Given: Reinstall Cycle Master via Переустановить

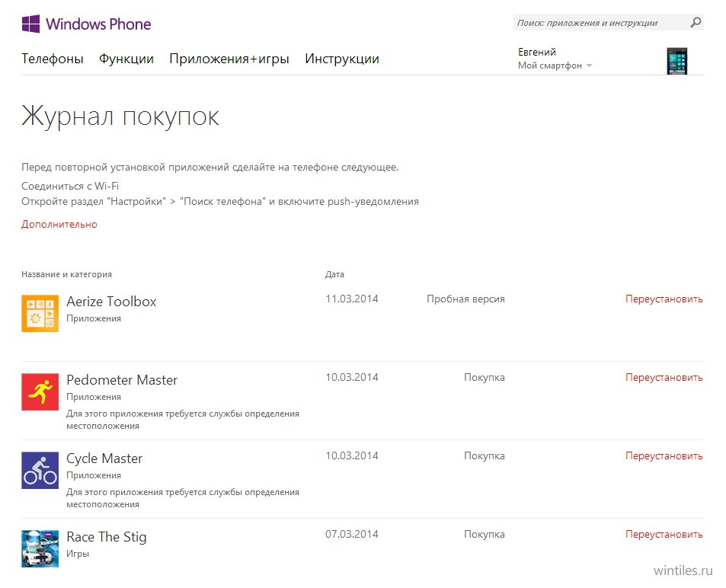Looking at the screenshot, I should coord(664,456).
